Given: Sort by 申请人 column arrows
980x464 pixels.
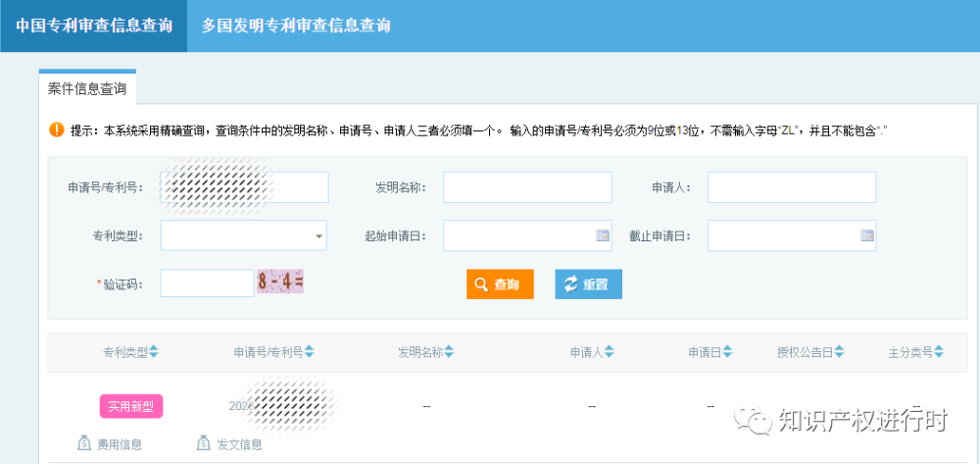Looking at the screenshot, I should pyautogui.click(x=610, y=353).
